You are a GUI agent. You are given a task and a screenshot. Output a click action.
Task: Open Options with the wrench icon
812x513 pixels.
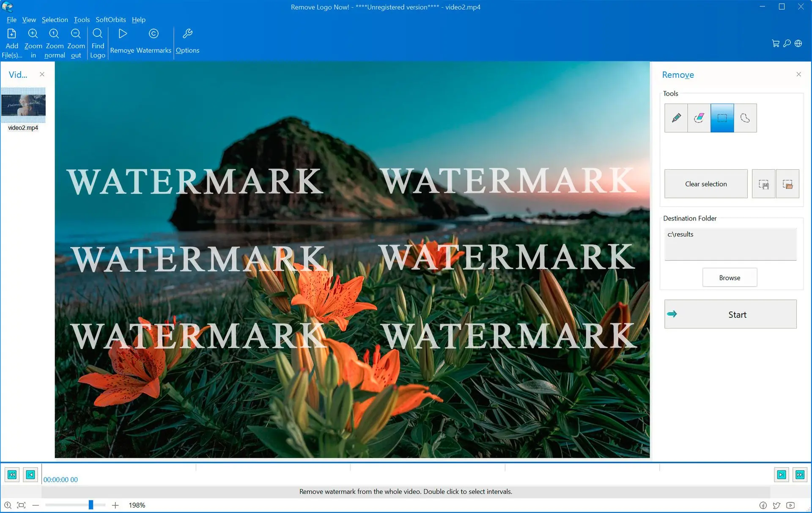(x=187, y=41)
